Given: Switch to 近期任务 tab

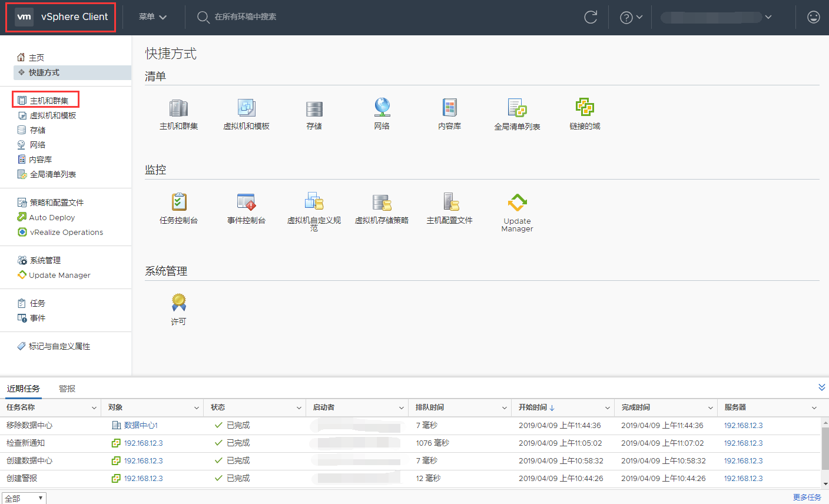Looking at the screenshot, I should coord(24,389).
